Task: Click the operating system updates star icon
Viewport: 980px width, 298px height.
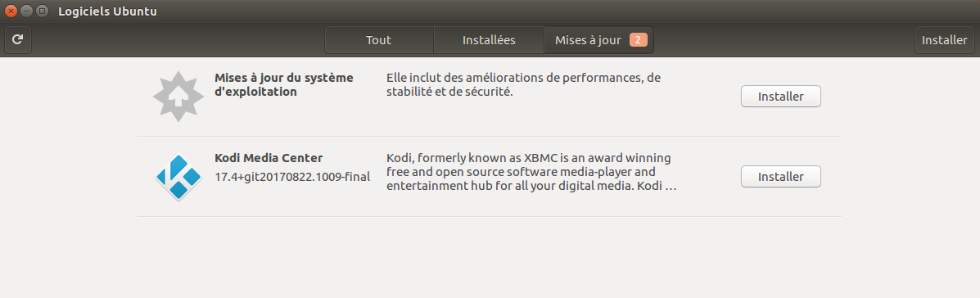Action: pos(178,97)
